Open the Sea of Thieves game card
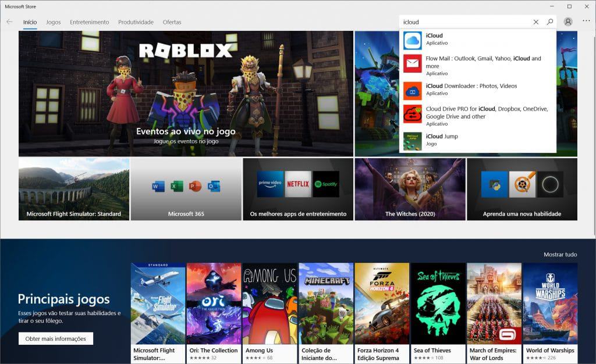Image resolution: width=596 pixels, height=364 pixels. (x=438, y=313)
